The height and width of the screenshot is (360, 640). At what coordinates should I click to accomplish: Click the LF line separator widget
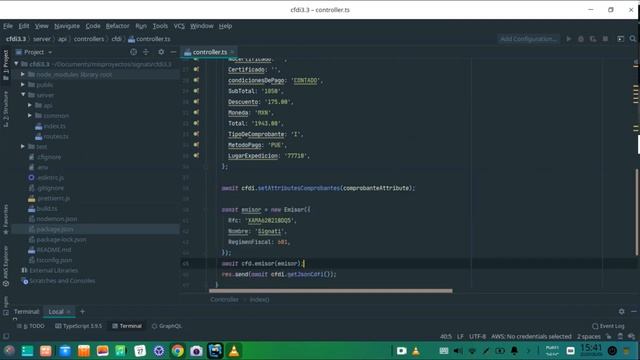[460, 336]
